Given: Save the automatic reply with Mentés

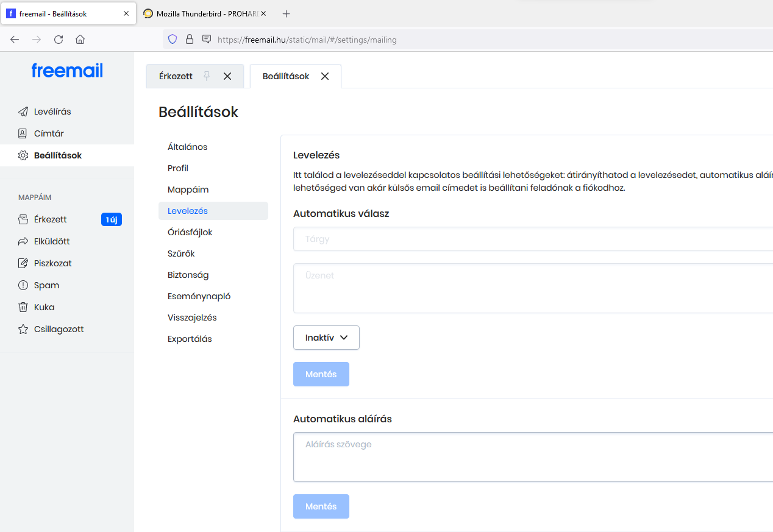Looking at the screenshot, I should pos(321,374).
